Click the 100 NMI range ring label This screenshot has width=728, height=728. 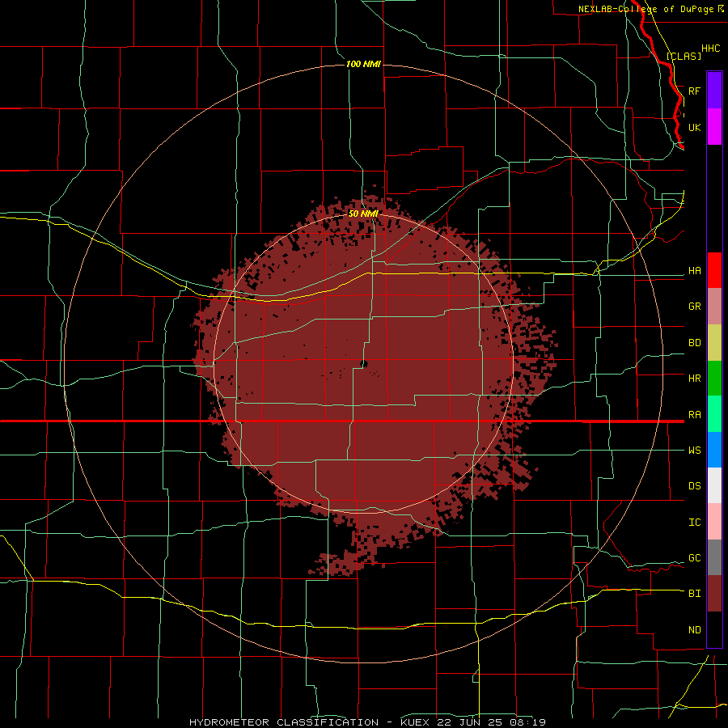(363, 64)
